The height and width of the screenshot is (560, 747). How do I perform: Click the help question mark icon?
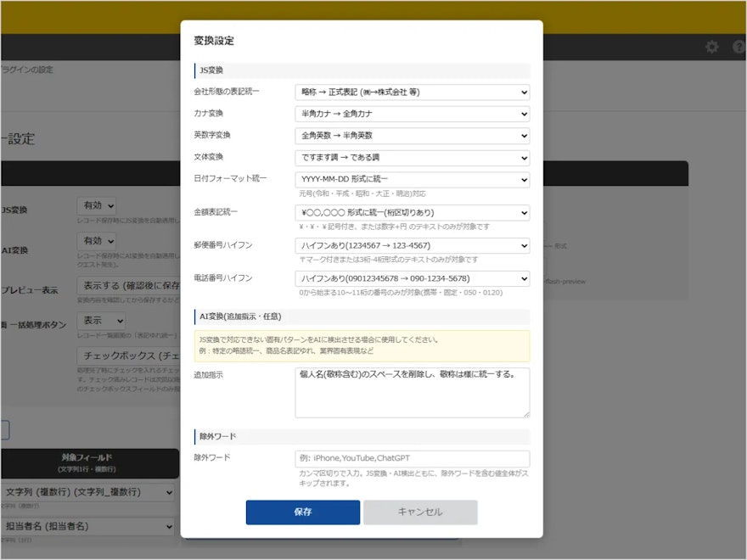coord(738,48)
